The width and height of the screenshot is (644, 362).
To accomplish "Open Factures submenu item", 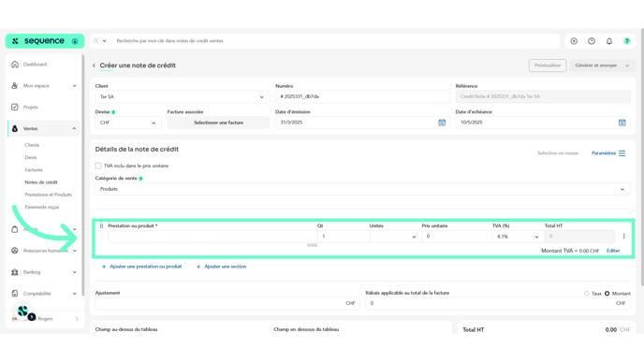I will [x=34, y=169].
